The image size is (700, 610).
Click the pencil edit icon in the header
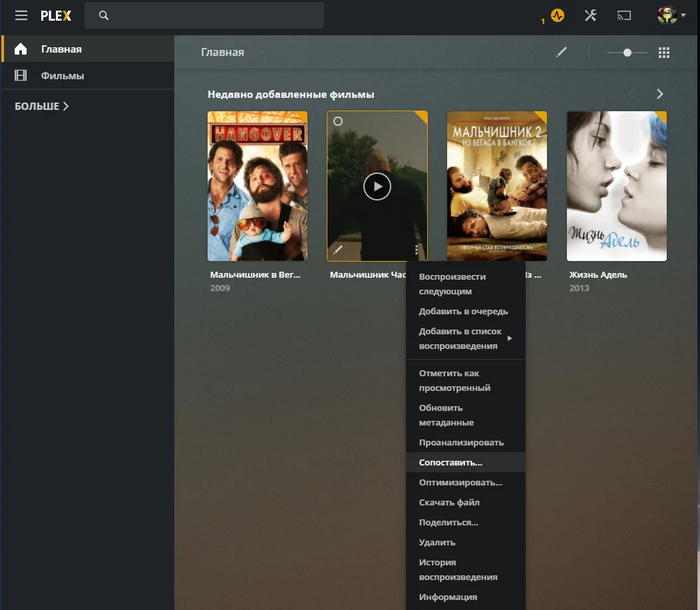(561, 52)
